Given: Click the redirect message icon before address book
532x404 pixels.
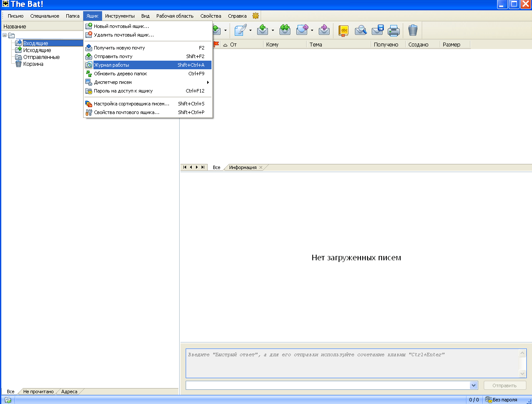Looking at the screenshot, I should (x=324, y=30).
